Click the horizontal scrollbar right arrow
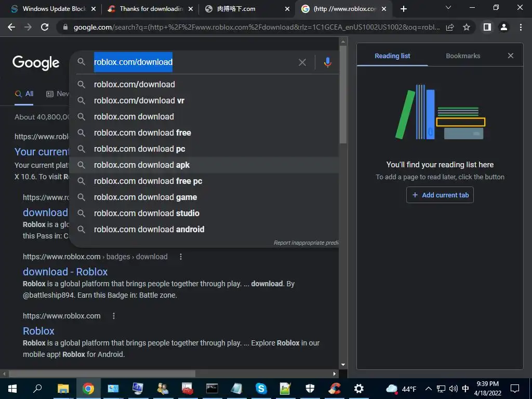 coord(335,374)
